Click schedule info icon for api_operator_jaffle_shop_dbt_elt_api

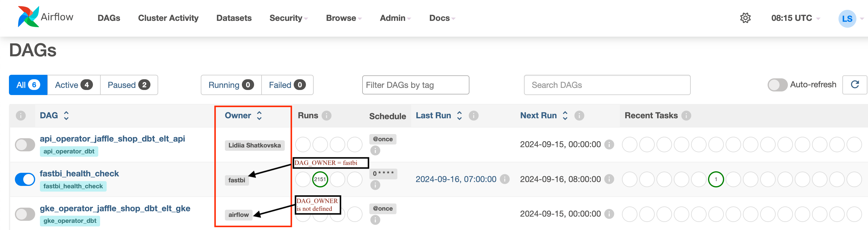point(375,150)
